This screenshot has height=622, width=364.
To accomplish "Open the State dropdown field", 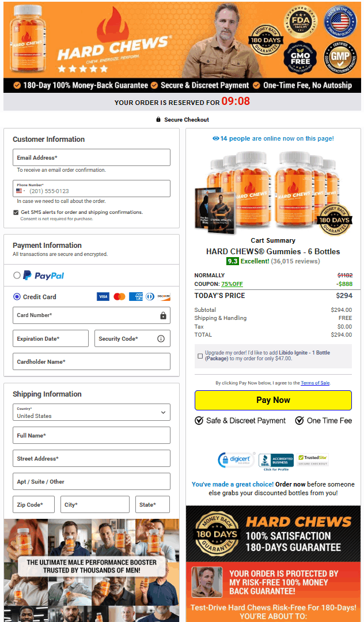I will tap(153, 504).
